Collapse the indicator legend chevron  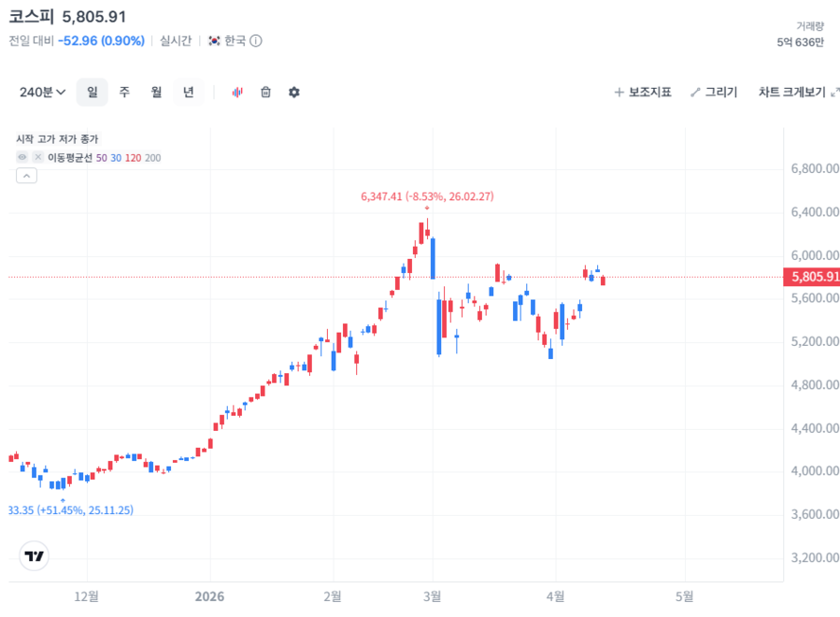[x=26, y=176]
